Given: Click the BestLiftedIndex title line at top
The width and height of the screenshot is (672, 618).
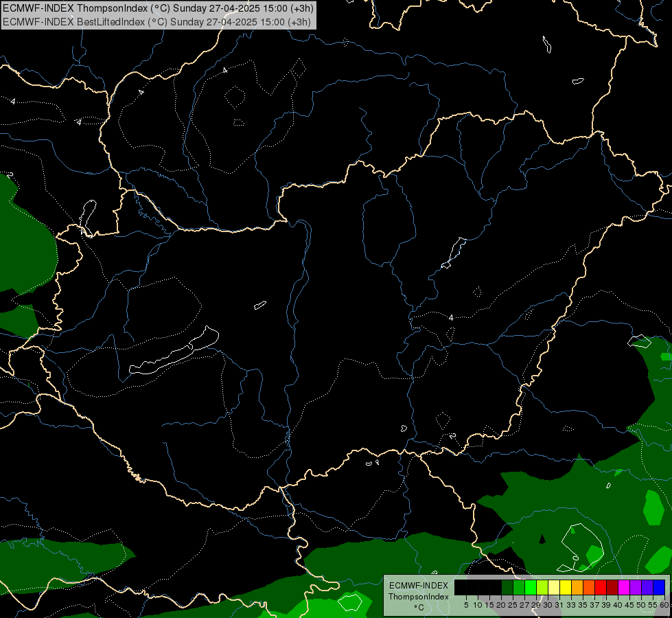Looking at the screenshot, I should tap(157, 22).
